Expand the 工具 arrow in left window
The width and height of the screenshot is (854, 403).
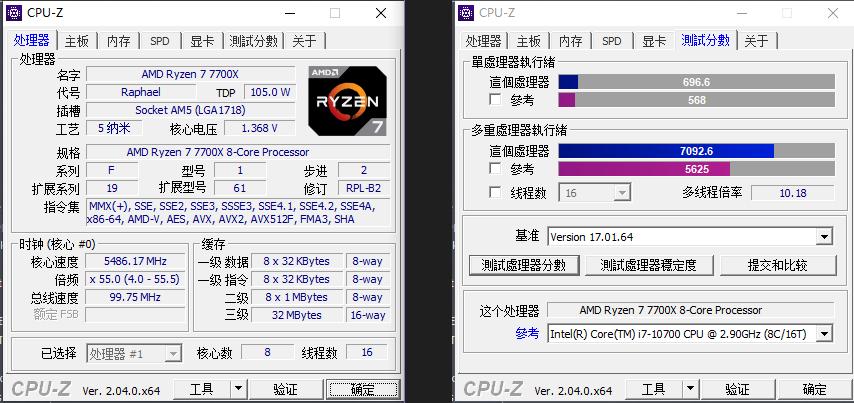(238, 389)
